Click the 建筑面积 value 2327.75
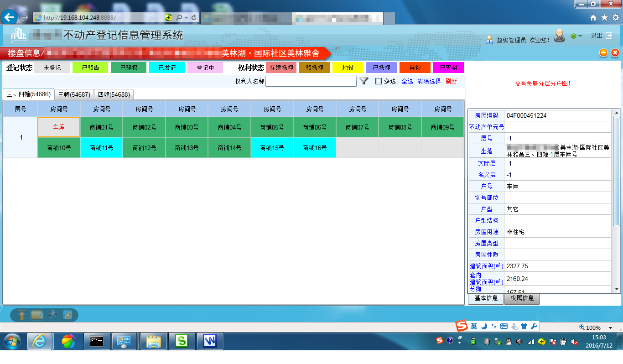 tap(518, 266)
